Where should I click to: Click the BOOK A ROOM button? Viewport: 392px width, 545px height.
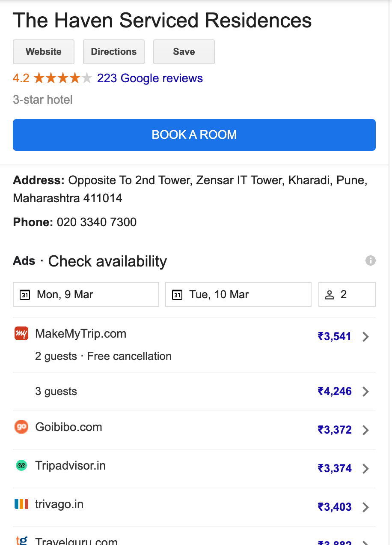point(194,135)
